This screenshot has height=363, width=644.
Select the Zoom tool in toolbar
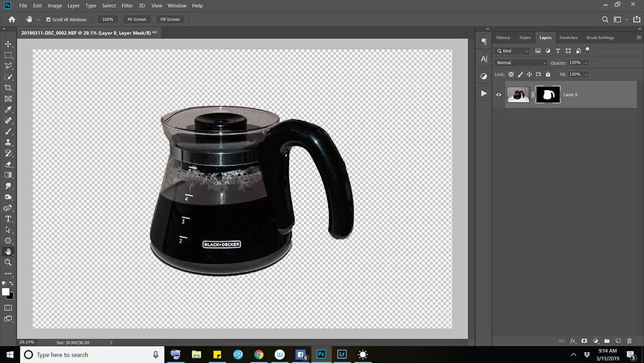coord(8,262)
